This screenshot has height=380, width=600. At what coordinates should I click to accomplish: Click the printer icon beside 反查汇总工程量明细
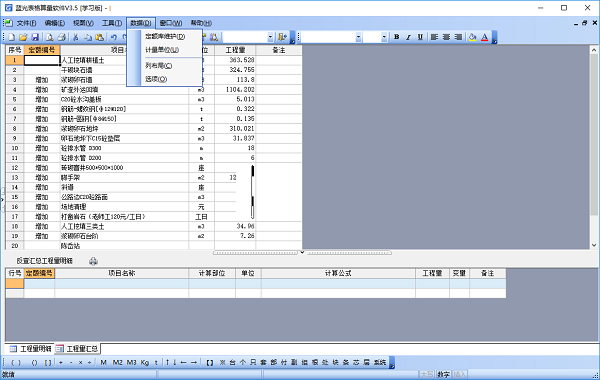(x=93, y=261)
